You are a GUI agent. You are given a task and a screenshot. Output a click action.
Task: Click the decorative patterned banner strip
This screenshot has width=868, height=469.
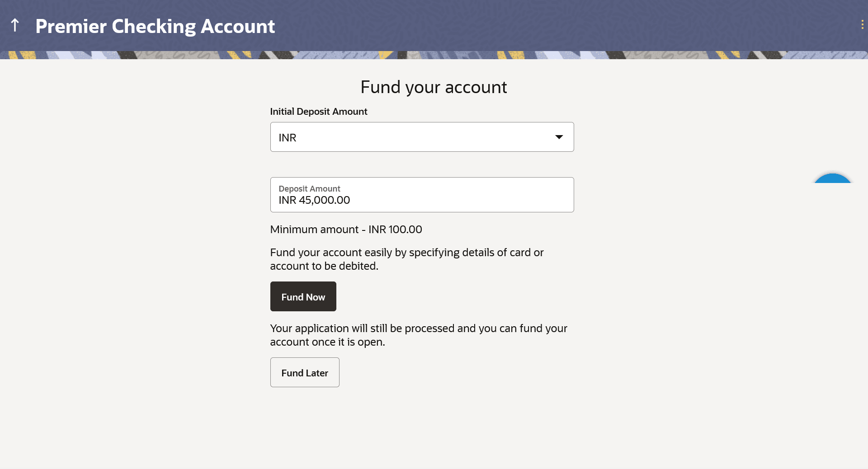tap(434, 55)
